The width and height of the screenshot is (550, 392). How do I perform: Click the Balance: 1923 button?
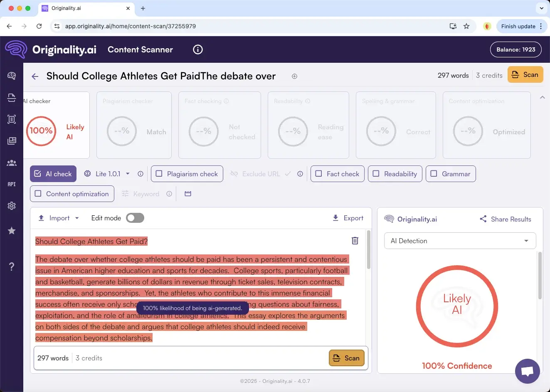(x=516, y=49)
